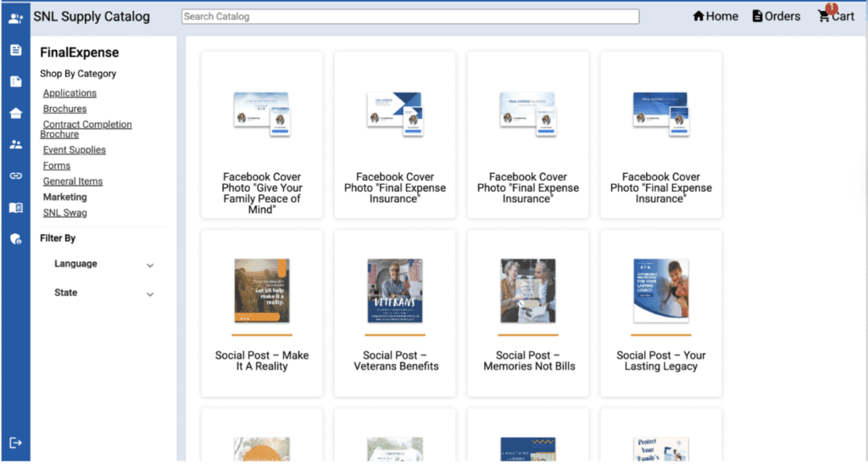
Task: Open Social Post Veterans Benefits item
Action: [x=395, y=361]
